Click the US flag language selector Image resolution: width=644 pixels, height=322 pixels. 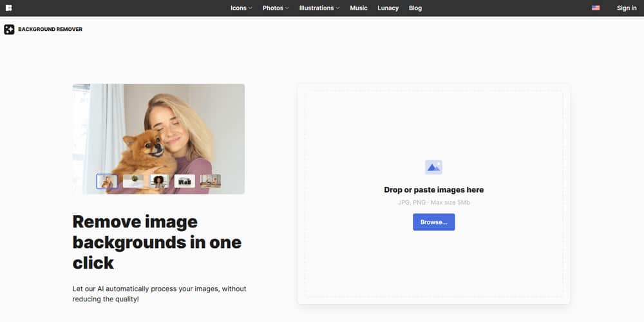click(x=596, y=8)
